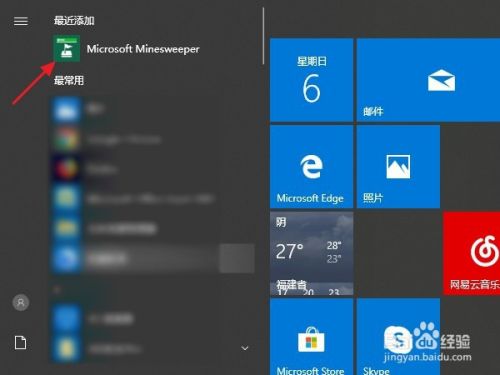Click the Microsoft Minesweeper text label
This screenshot has height=375, width=500.
[x=143, y=49]
